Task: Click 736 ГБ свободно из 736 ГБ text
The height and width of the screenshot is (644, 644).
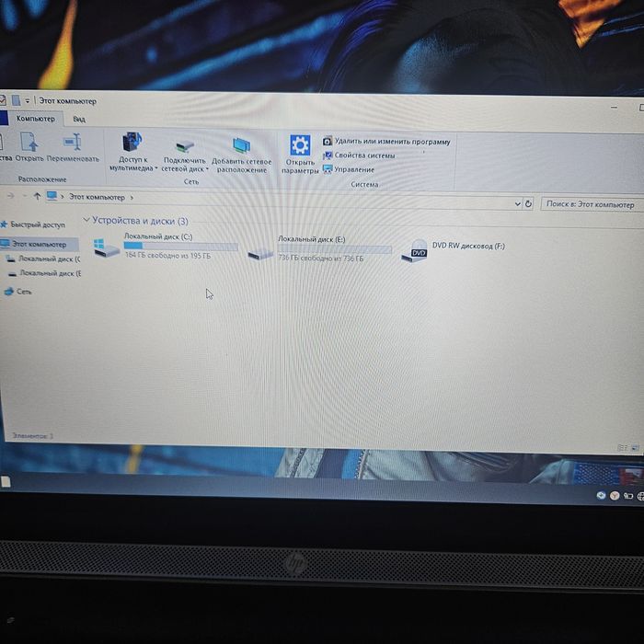Action: pos(321,259)
